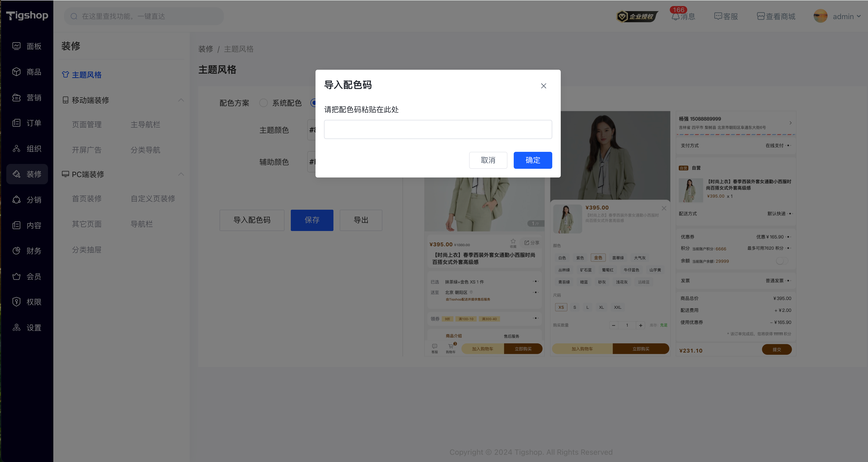The width and height of the screenshot is (868, 462).
Task: Collapse the PC端装修 section
Action: tap(181, 174)
